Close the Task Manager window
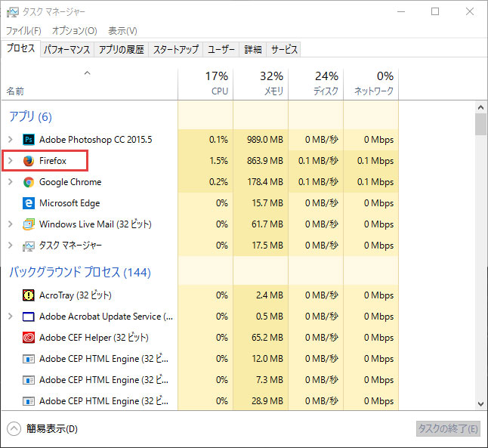The image size is (488, 448). (470, 12)
